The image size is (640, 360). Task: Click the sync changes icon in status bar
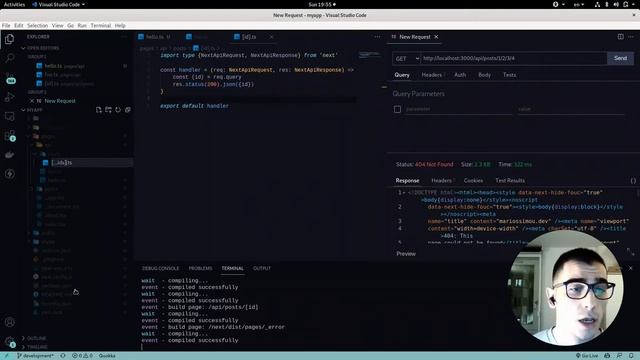click(x=63, y=356)
